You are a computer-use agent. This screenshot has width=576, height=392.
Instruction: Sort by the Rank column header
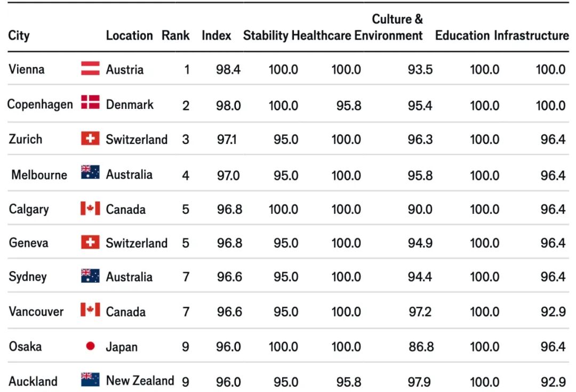click(x=175, y=36)
